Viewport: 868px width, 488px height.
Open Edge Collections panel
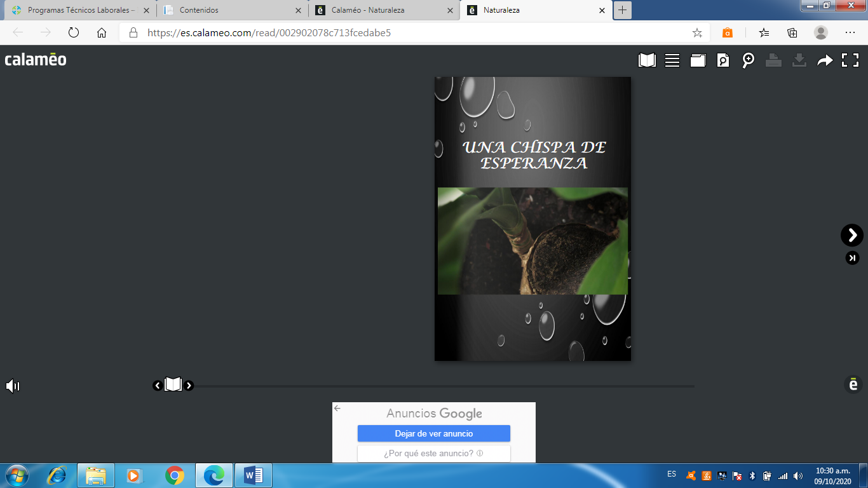point(792,32)
